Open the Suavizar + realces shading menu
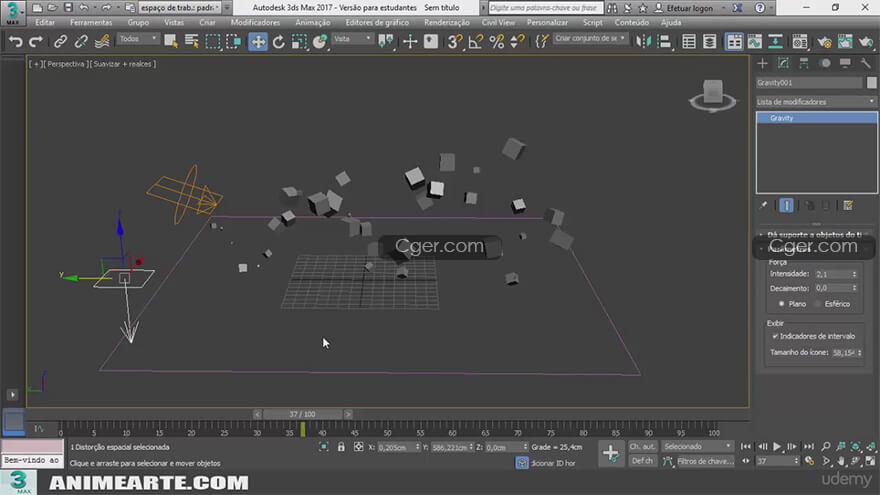The image size is (880, 495). (125, 64)
